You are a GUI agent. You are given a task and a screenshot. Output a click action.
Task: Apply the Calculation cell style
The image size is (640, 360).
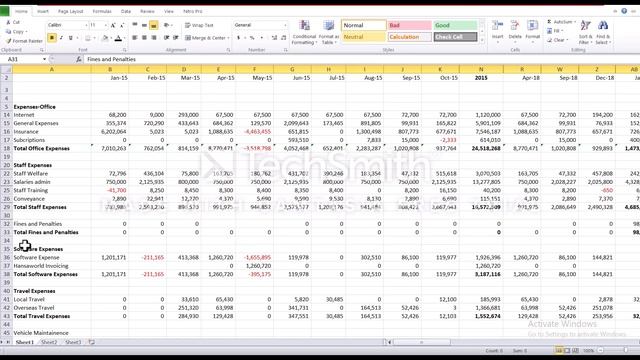[409, 37]
